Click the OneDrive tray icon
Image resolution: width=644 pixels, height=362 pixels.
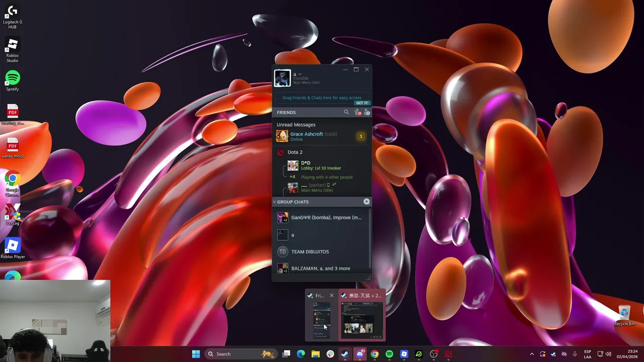tap(564, 354)
